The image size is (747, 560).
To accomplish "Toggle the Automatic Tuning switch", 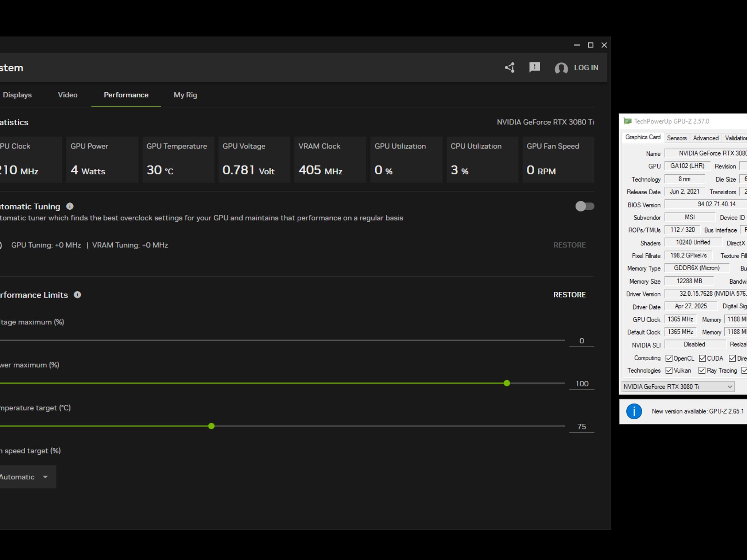I will [585, 206].
